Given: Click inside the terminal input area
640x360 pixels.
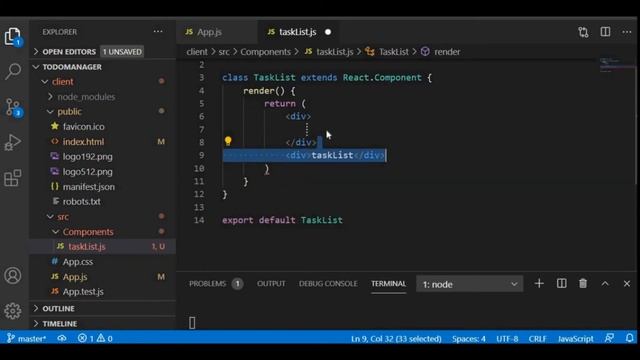Looking at the screenshot, I should coord(406,314).
